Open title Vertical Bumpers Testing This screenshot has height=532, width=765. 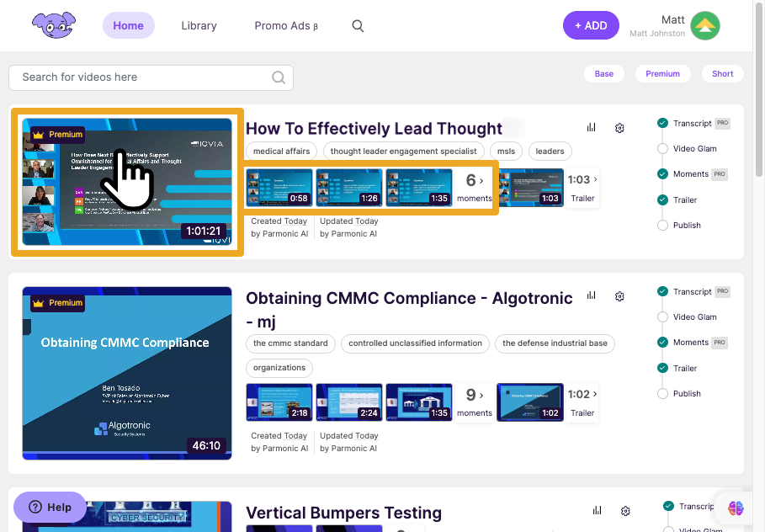(343, 513)
